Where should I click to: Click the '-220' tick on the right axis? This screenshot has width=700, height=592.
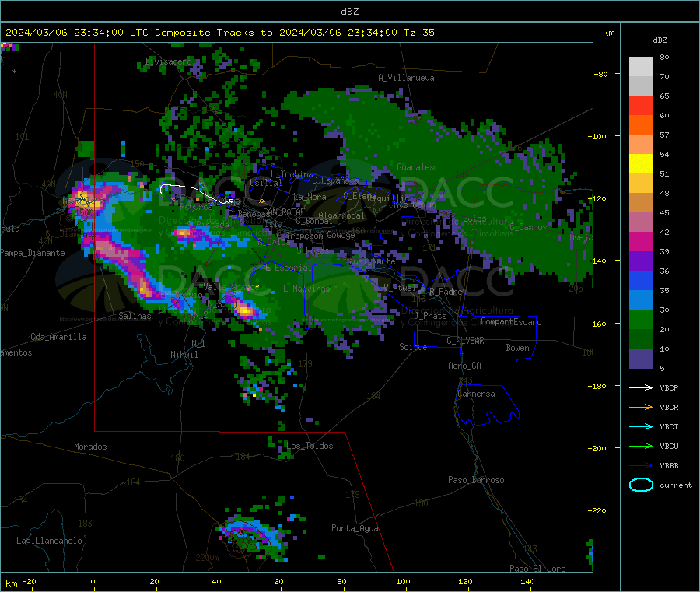pos(597,511)
